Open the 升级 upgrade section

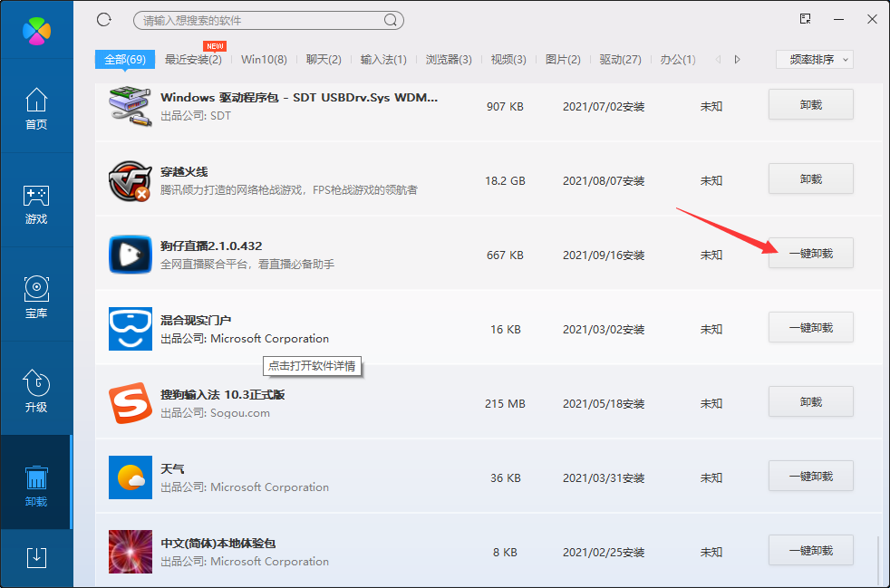pos(36,391)
